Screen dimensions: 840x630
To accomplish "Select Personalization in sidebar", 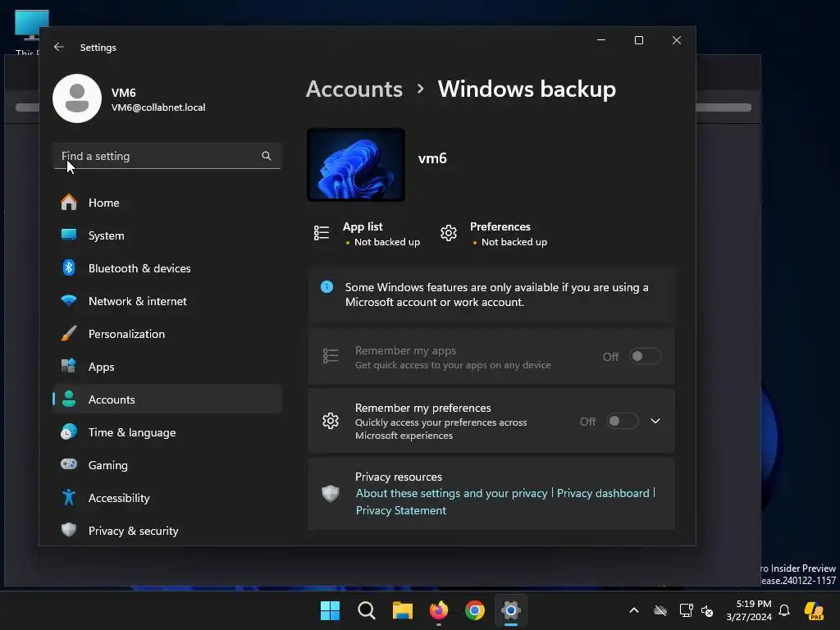I will point(167,334).
